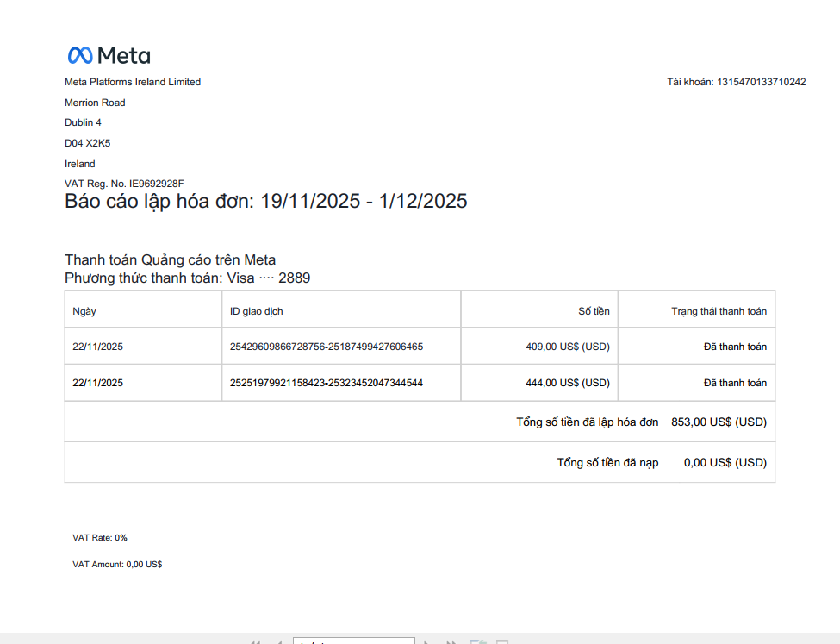This screenshot has width=840, height=644.
Task: Click the "Tổng số tiền đã nạp" label
Action: pyautogui.click(x=607, y=463)
